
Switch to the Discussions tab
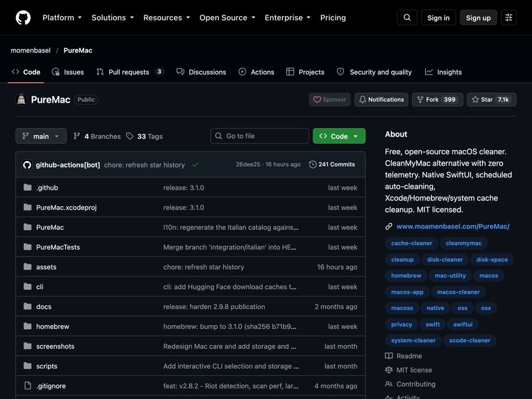pos(201,72)
